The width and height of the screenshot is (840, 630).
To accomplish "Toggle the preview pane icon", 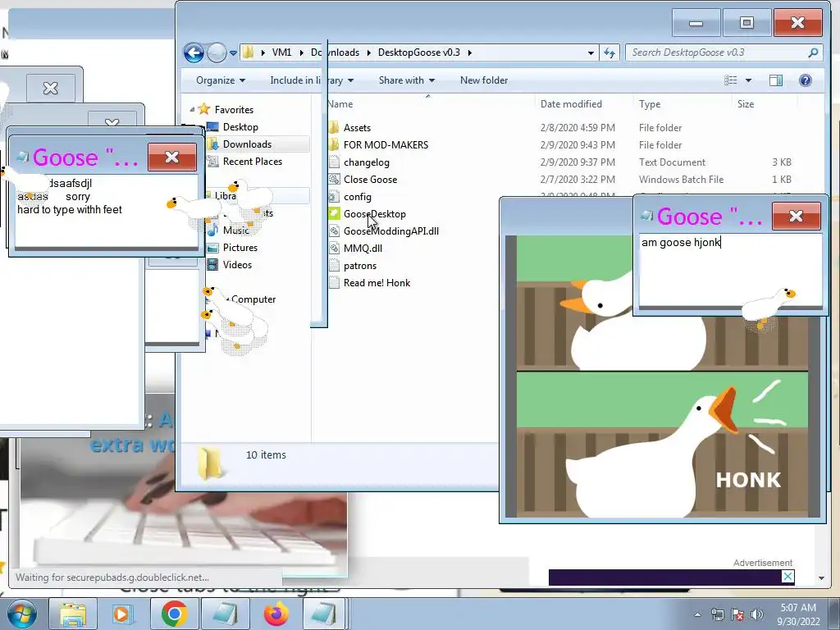I will [x=776, y=80].
